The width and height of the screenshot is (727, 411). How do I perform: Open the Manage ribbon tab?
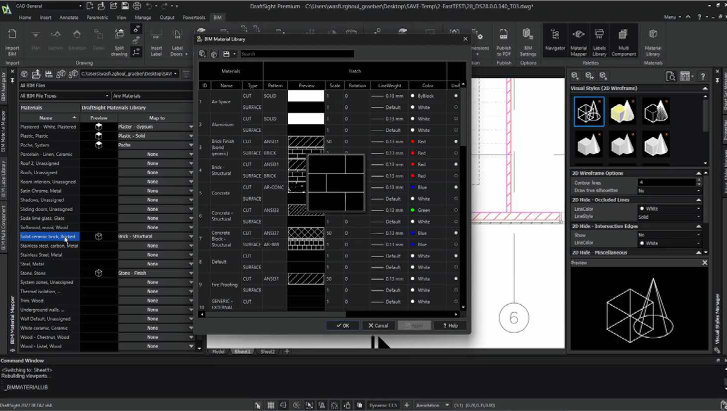143,17
